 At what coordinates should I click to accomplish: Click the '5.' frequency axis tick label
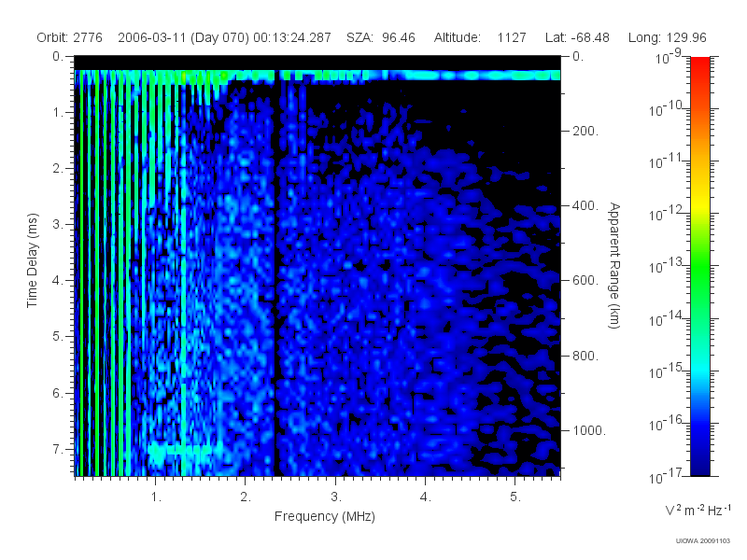coord(515,497)
